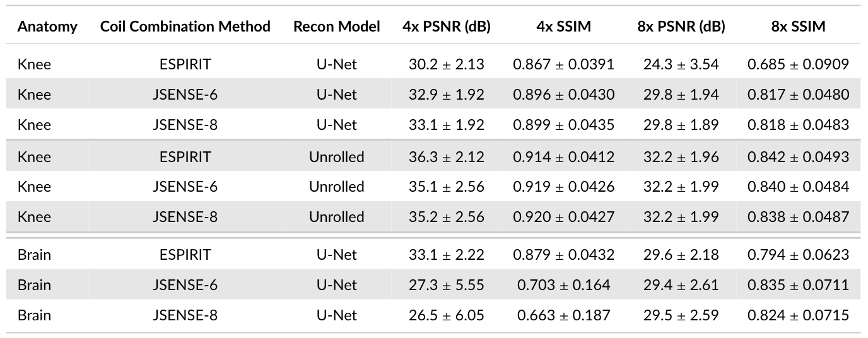Click the Anatomy column header

[x=47, y=26]
